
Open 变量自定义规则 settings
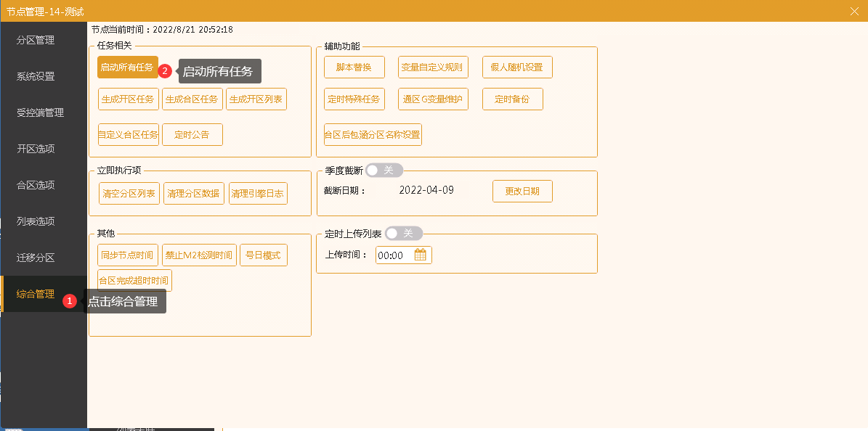(x=433, y=67)
